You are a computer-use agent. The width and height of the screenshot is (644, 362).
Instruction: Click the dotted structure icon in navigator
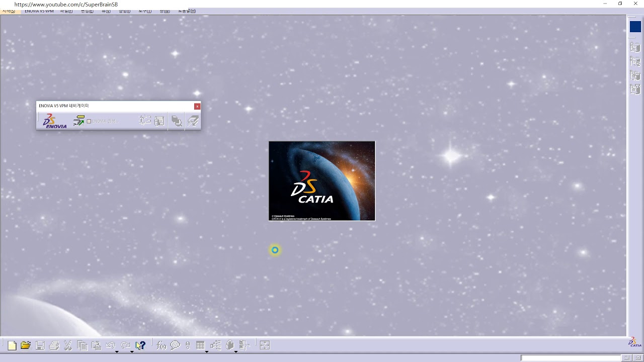point(145,121)
